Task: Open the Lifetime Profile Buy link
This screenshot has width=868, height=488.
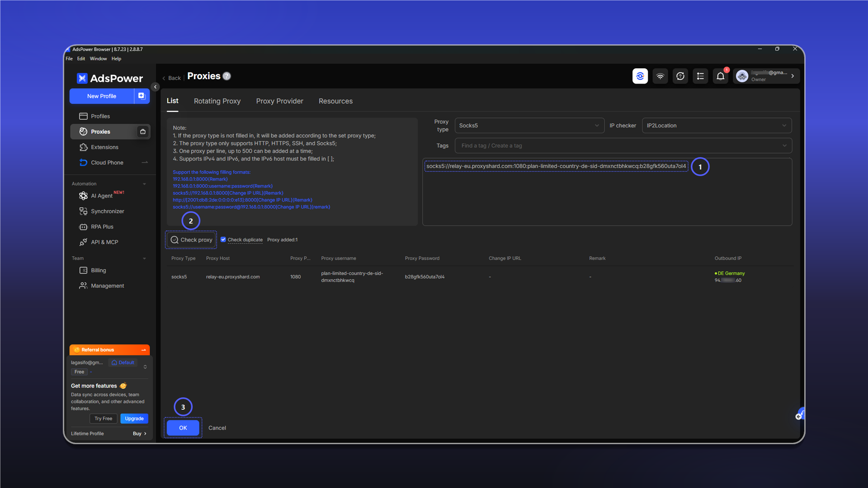Action: tap(139, 433)
